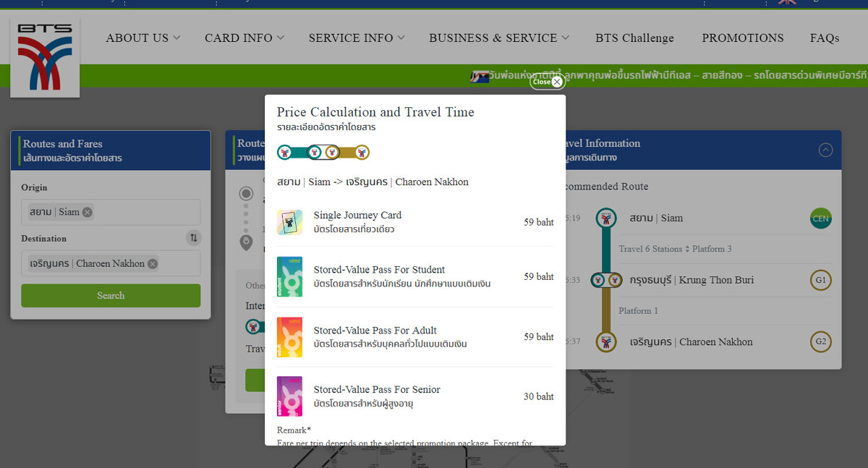The image size is (868, 468).
Task: Expand the CARD INFO menu
Action: click(x=244, y=38)
